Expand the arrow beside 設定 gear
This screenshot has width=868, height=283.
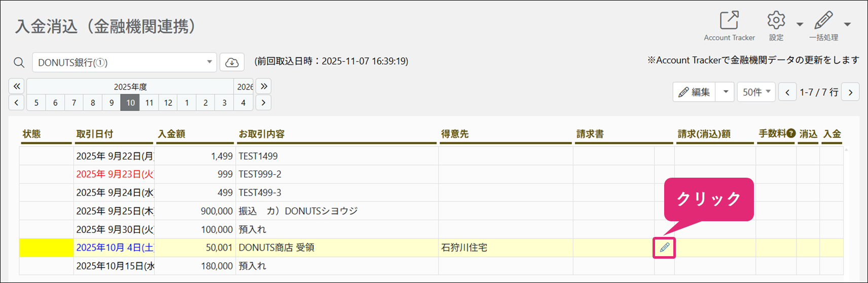coord(800,24)
